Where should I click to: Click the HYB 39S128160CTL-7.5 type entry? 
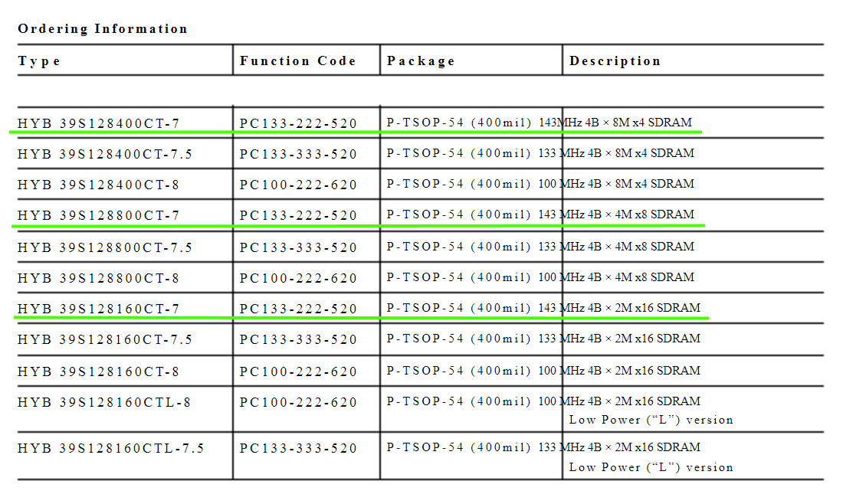[111, 448]
